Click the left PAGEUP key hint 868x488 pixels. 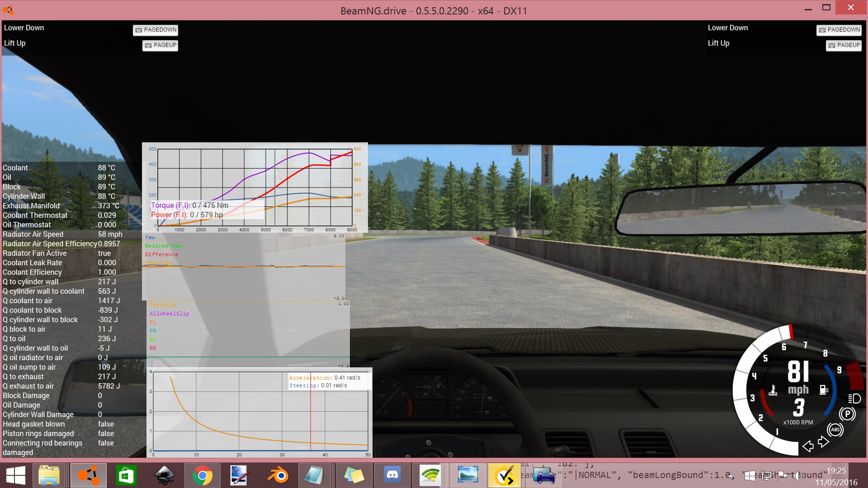point(160,45)
